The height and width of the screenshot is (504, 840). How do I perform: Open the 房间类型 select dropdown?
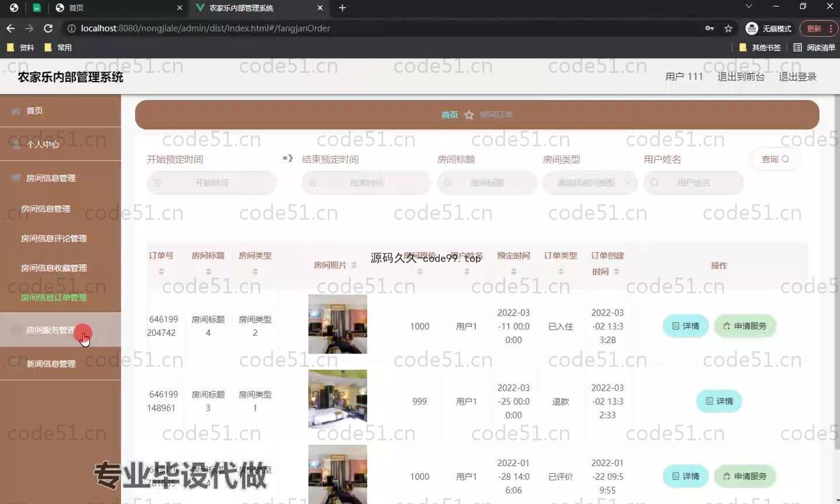click(x=590, y=183)
